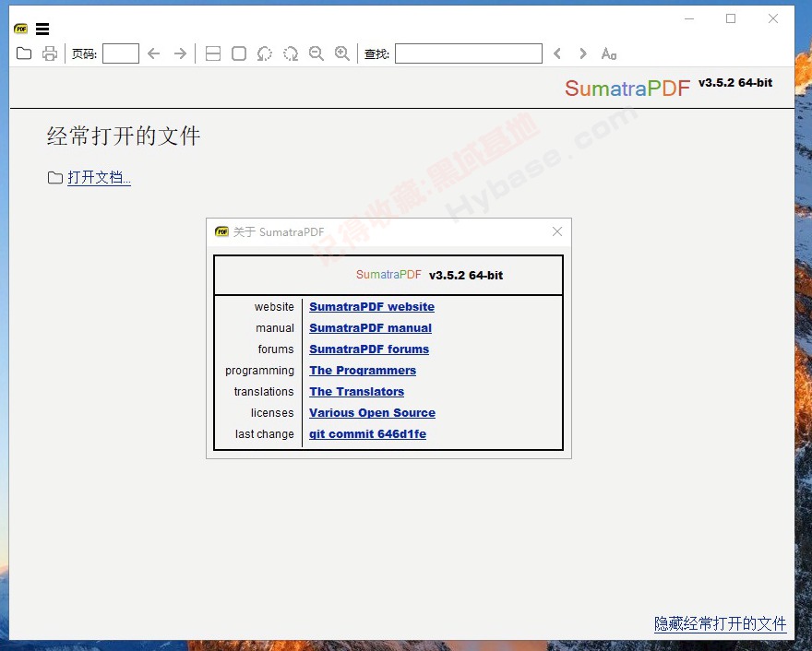Select Fit Width continuous view icon

click(213, 53)
